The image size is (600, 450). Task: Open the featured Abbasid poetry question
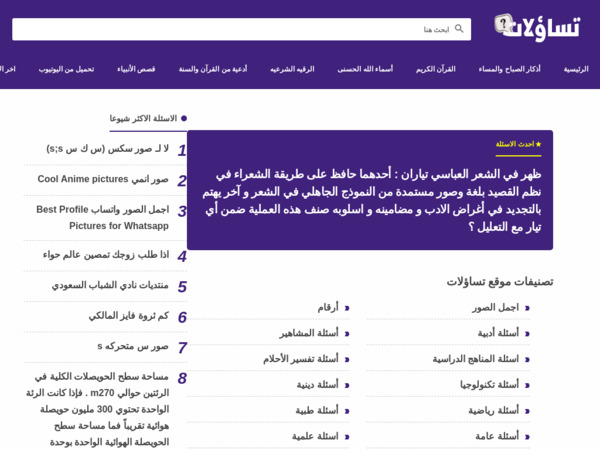click(372, 201)
